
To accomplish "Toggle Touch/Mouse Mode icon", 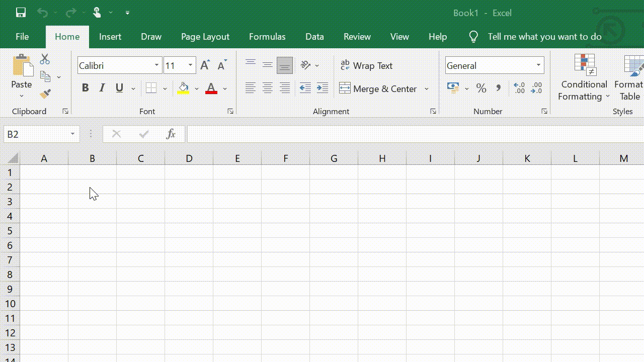I will click(97, 13).
